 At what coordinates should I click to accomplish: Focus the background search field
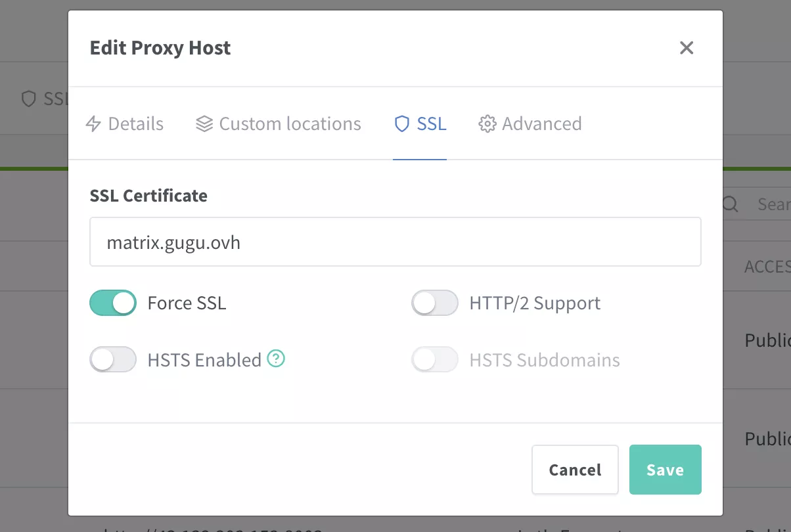[x=773, y=204]
